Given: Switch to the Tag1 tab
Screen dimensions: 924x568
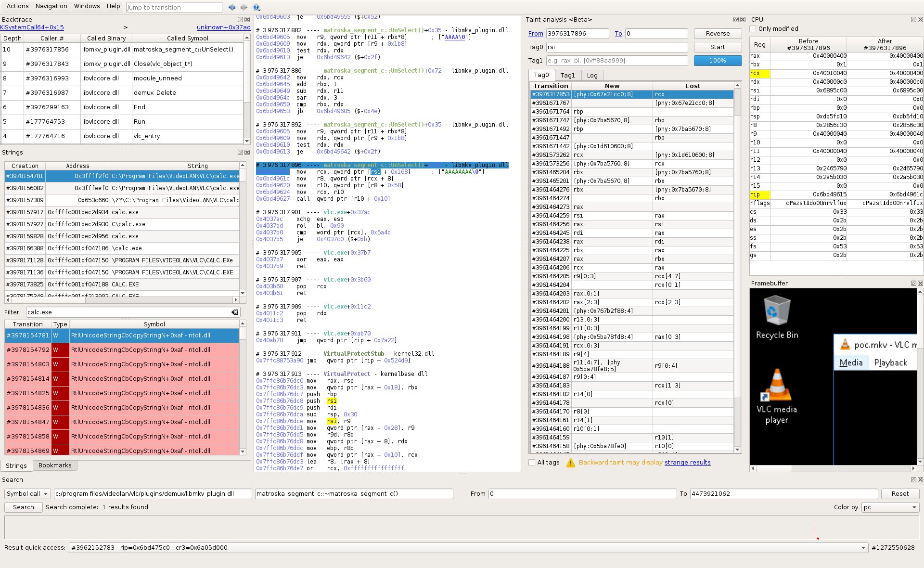Looking at the screenshot, I should 567,75.
